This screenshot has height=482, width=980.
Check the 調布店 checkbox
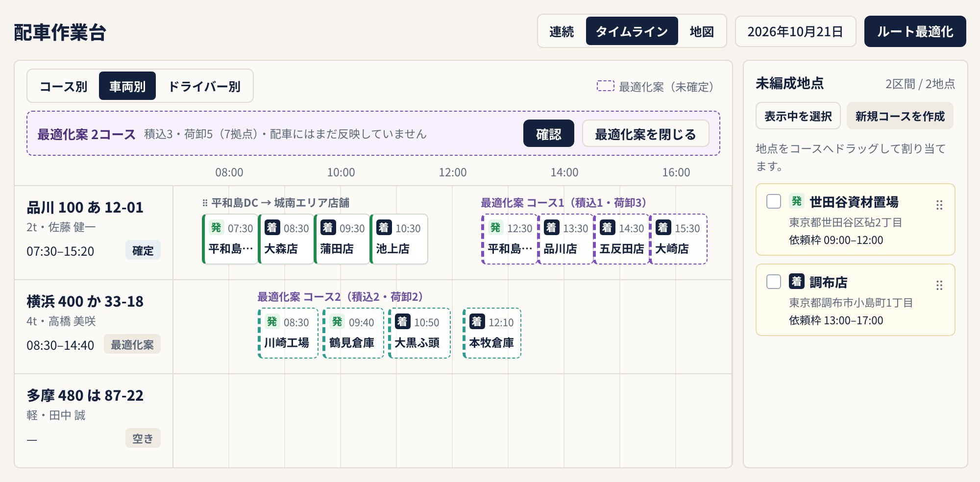[x=774, y=282]
